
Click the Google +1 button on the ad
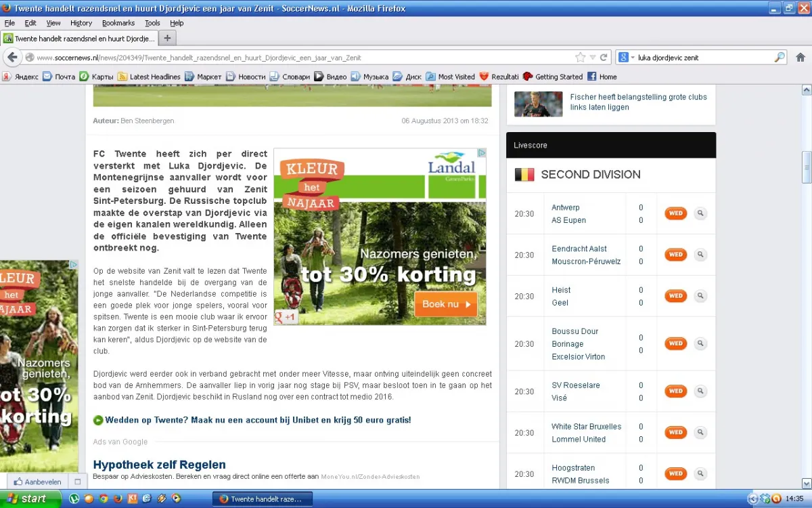[x=286, y=317]
